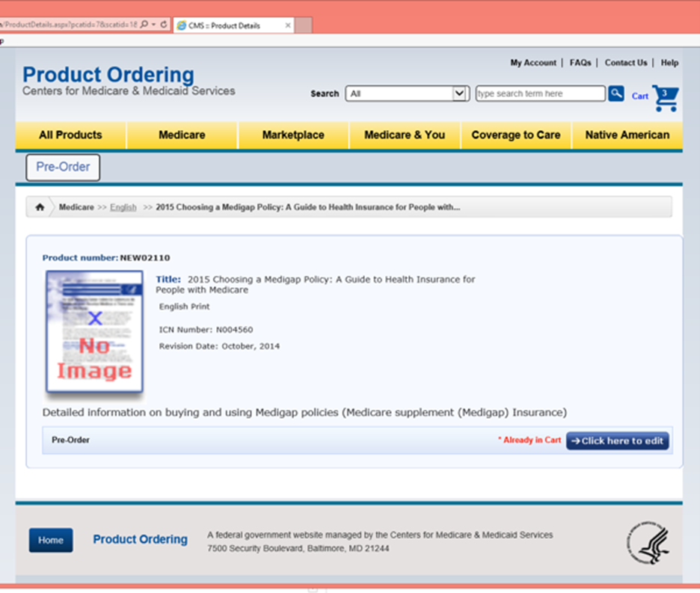Go to the home breadcrumb icon
700x593 pixels.
coord(40,207)
